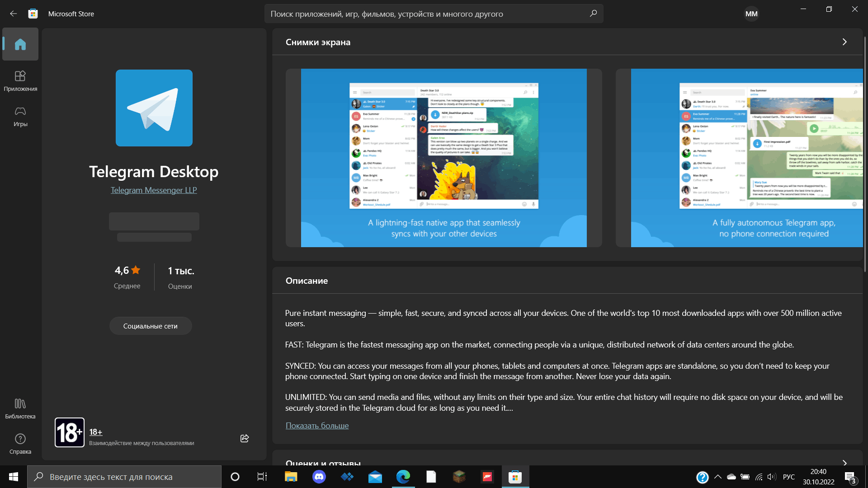Switch input language РУС
The image size is (868, 488).
[789, 477]
